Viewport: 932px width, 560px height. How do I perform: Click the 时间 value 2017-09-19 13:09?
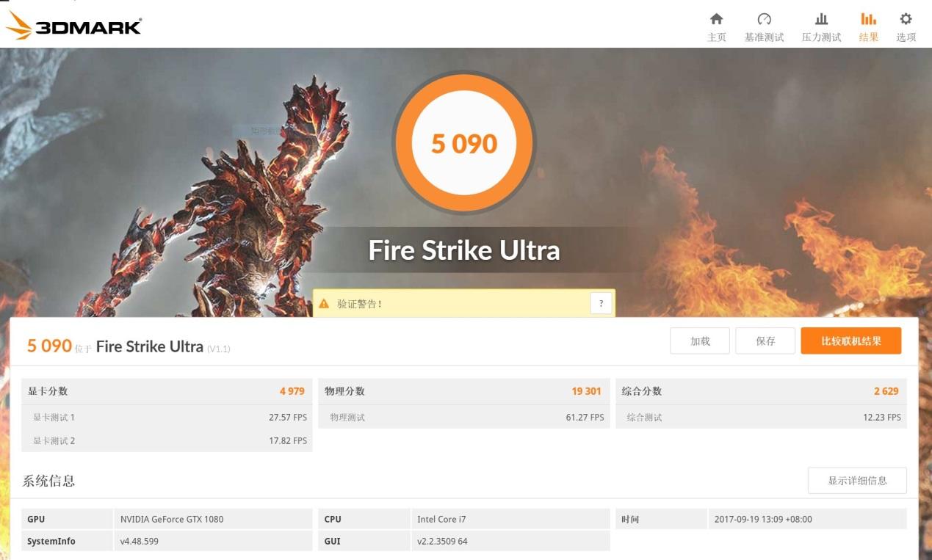[763, 519]
